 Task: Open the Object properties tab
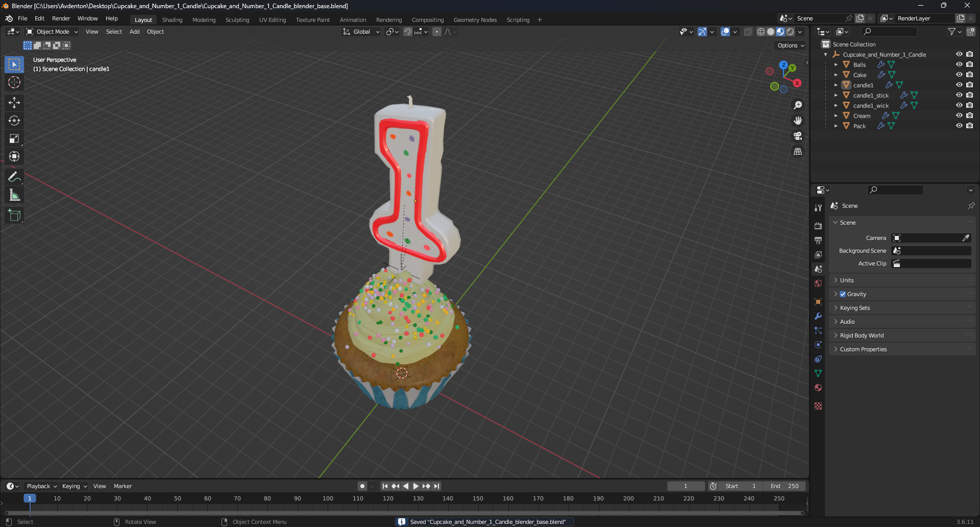coord(818,302)
